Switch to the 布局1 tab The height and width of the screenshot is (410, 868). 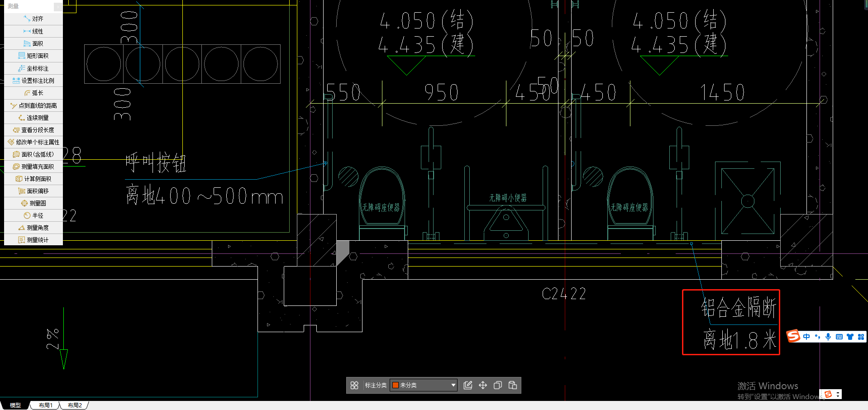coord(45,405)
